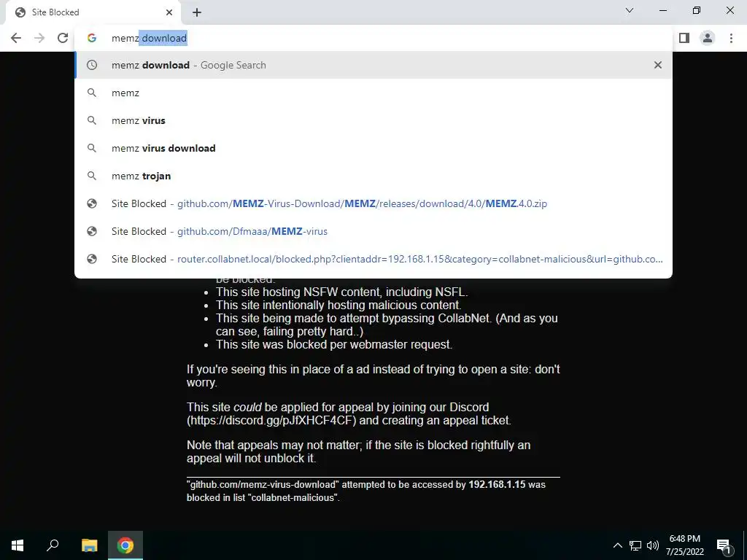Image resolution: width=747 pixels, height=560 pixels.
Task: Click the forward navigation arrow
Action: (x=39, y=38)
